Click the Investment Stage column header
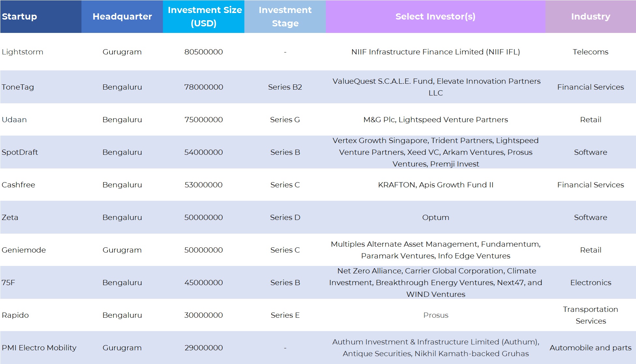 pyautogui.click(x=285, y=17)
